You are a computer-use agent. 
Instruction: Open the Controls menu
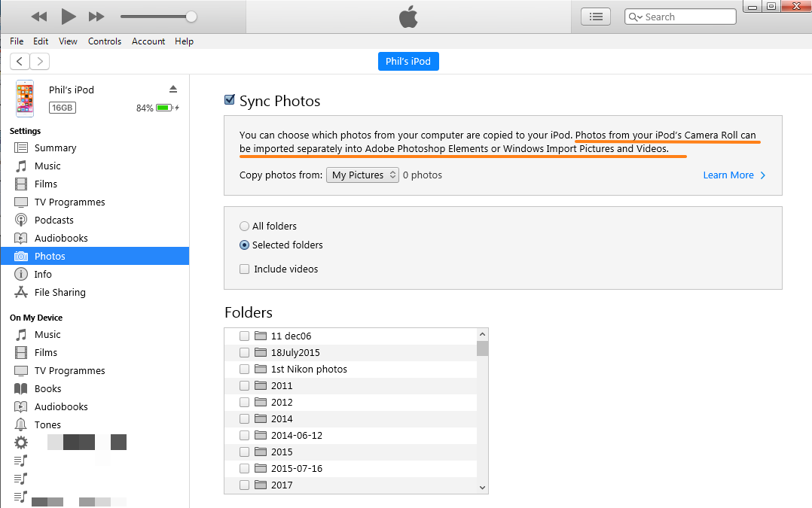[105, 41]
